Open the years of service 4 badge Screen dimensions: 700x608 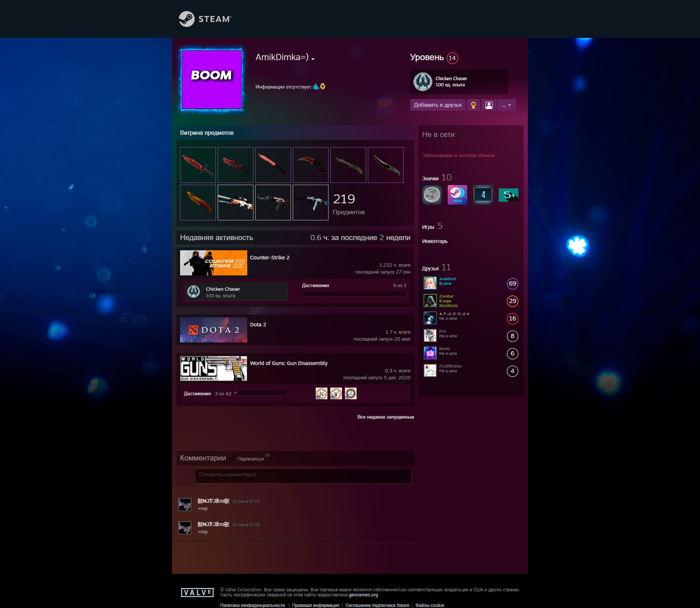483,195
